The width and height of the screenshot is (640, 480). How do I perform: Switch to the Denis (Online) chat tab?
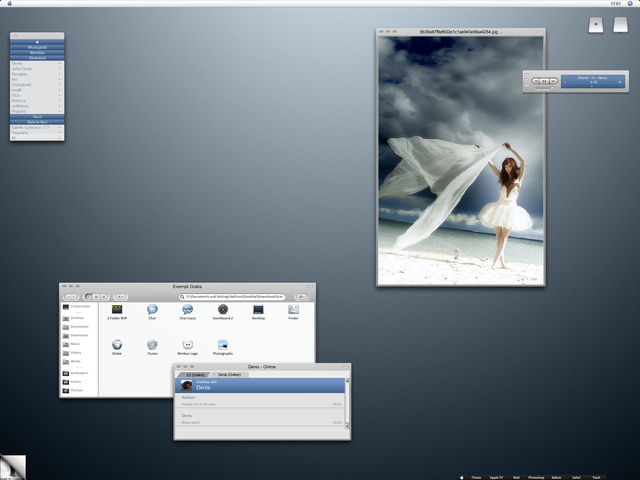coord(229,374)
